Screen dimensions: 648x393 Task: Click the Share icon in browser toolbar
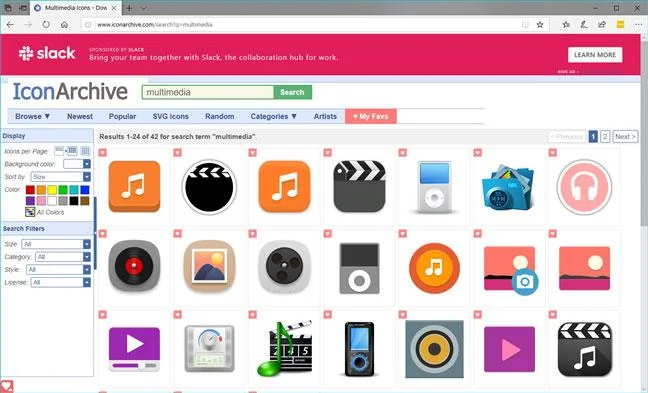click(602, 25)
